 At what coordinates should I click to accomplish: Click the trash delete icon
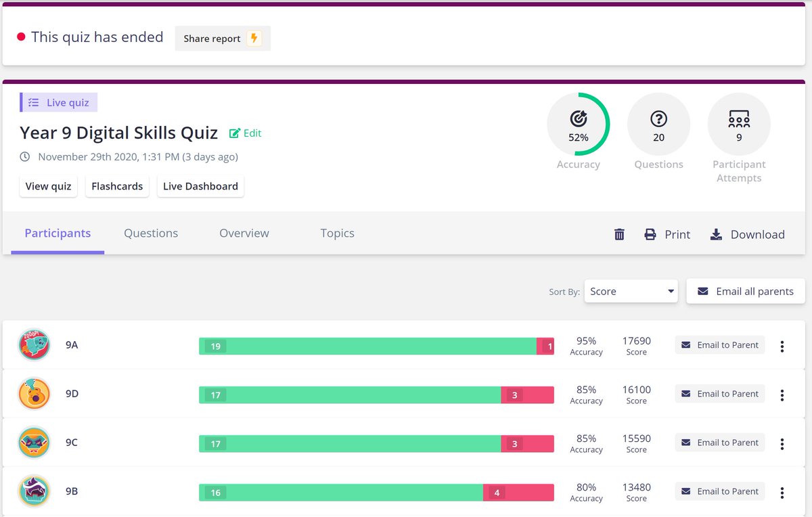(x=618, y=233)
